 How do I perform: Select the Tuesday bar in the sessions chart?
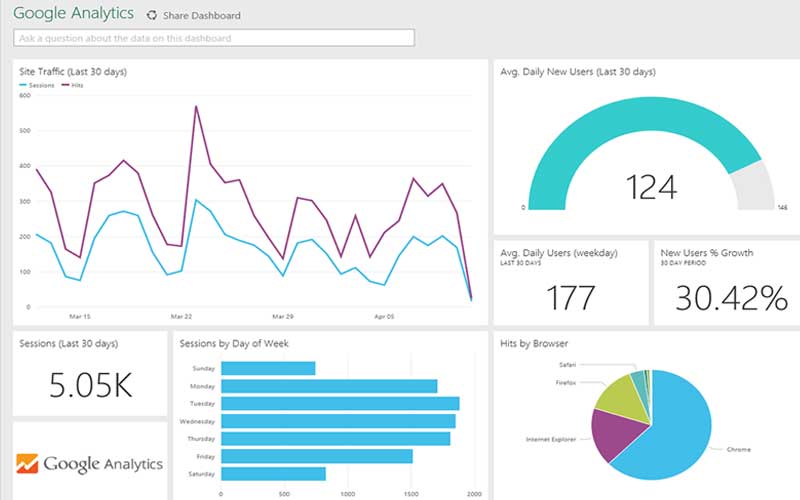[340, 403]
